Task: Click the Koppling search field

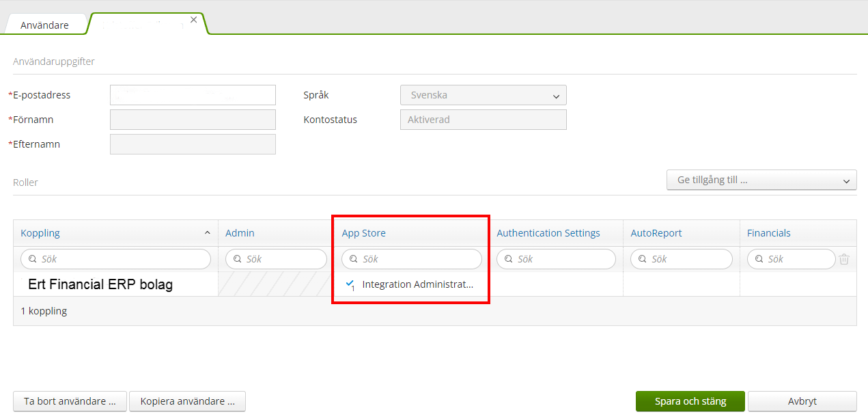Action: (x=115, y=259)
